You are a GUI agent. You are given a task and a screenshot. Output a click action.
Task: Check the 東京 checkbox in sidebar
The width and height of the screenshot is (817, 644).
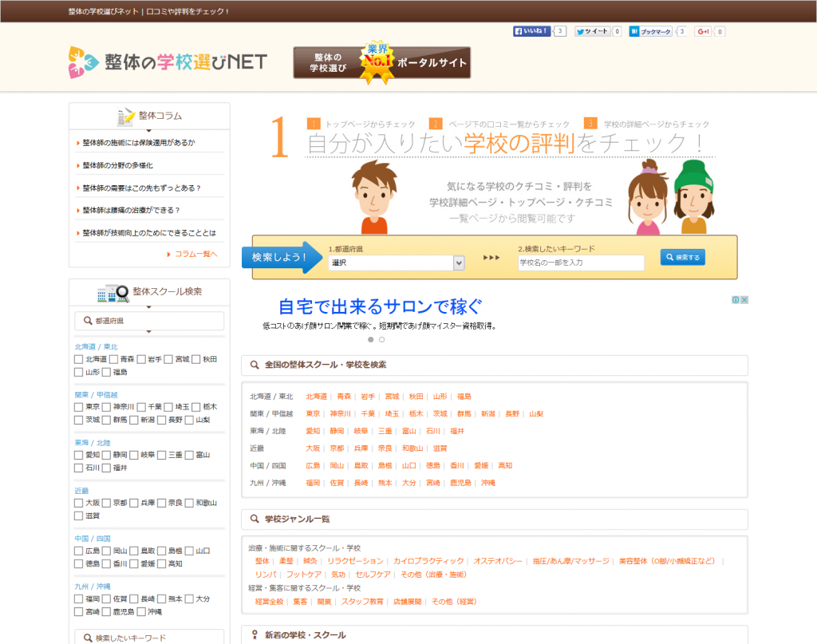point(79,407)
